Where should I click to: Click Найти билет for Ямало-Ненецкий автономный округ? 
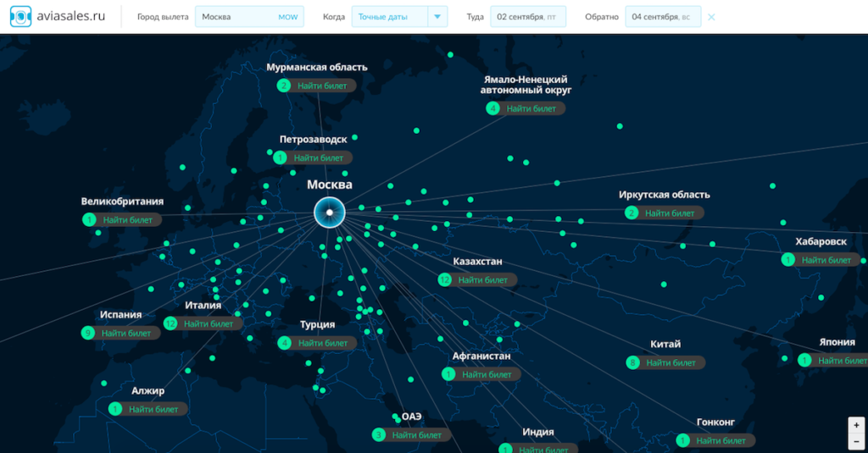(x=531, y=108)
